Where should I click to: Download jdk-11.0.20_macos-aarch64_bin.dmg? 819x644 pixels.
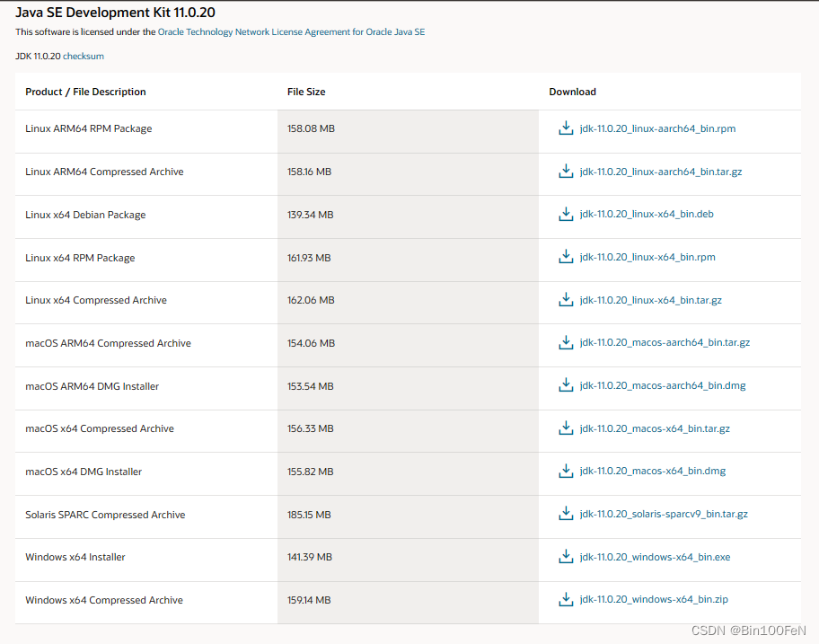[663, 385]
